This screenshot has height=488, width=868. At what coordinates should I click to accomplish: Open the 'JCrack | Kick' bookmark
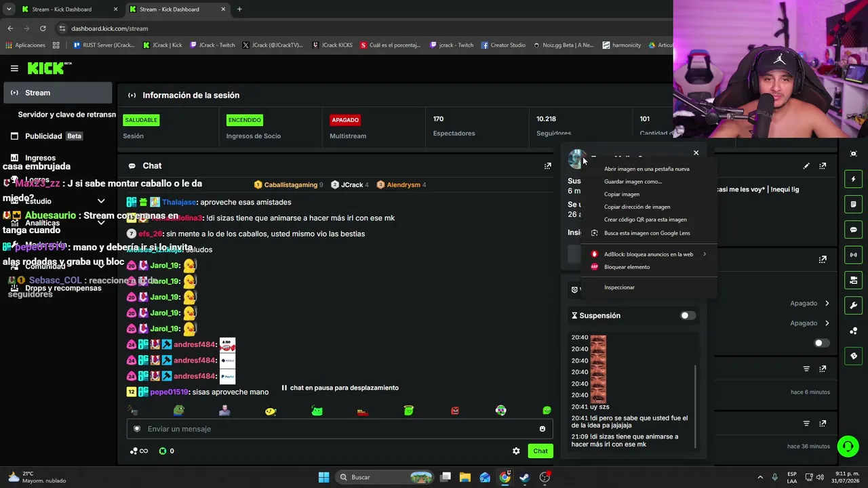[163, 45]
